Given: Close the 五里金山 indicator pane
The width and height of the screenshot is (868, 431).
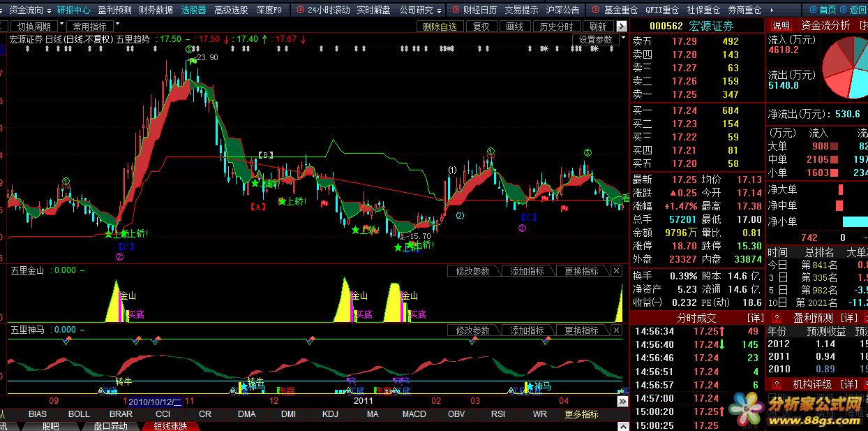Looking at the screenshot, I should click(616, 271).
